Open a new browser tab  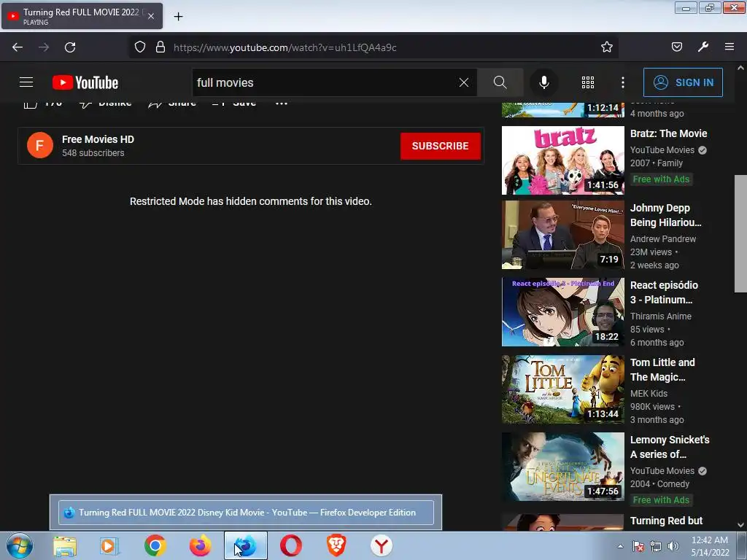(178, 17)
